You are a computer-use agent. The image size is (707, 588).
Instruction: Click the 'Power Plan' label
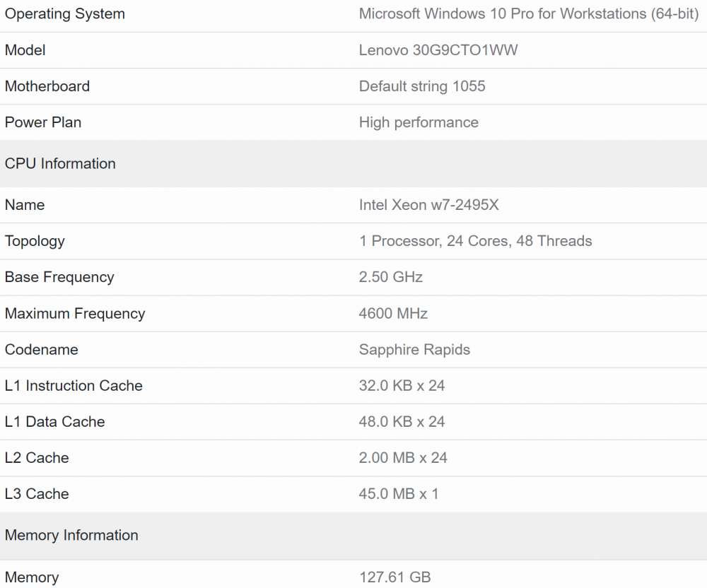tap(43, 122)
